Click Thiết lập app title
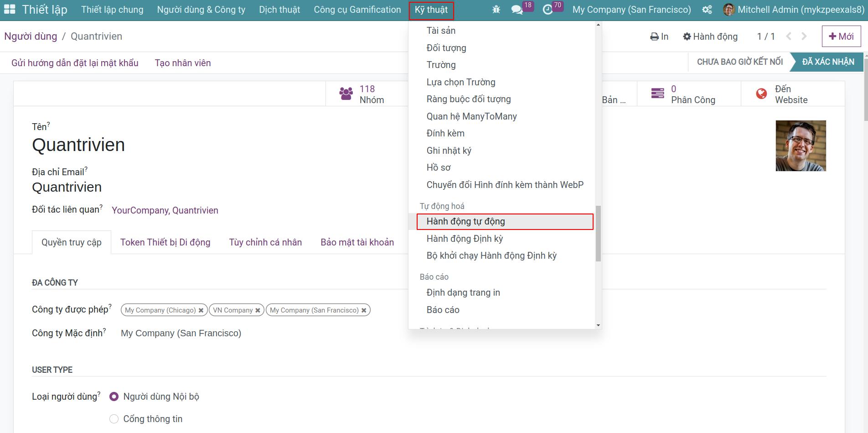Viewport: 868px width, 433px height. pyautogui.click(x=45, y=10)
